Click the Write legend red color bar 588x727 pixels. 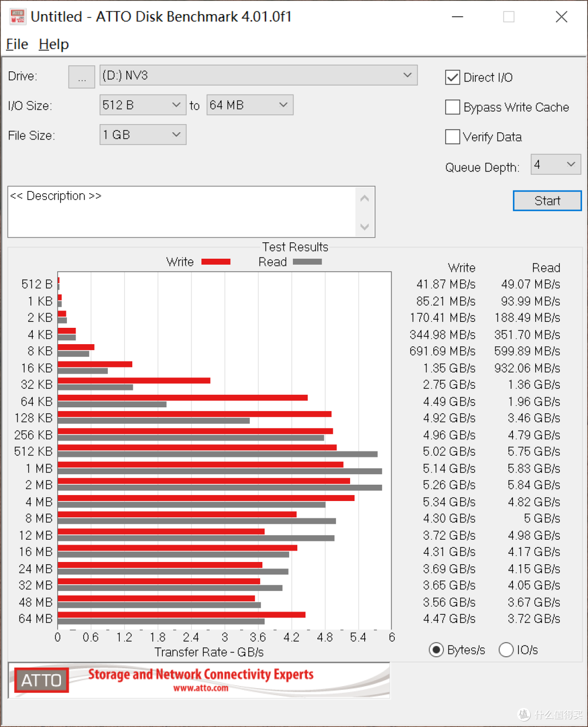click(216, 261)
